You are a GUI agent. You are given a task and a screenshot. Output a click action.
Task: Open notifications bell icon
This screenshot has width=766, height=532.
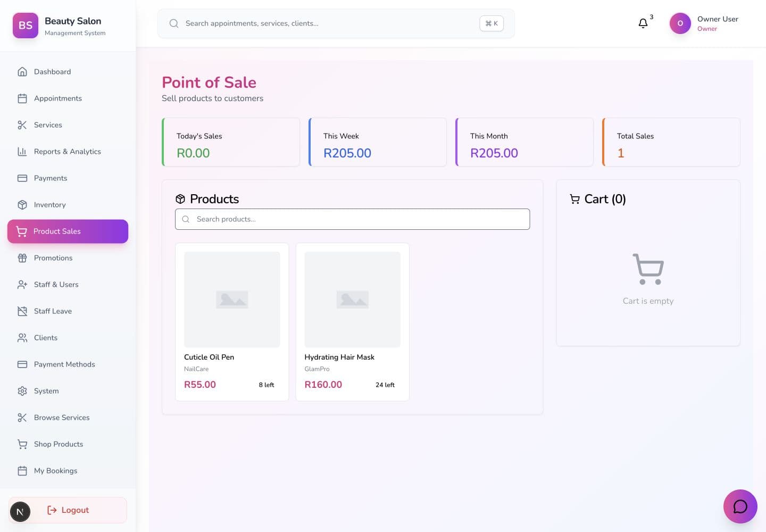pos(643,23)
